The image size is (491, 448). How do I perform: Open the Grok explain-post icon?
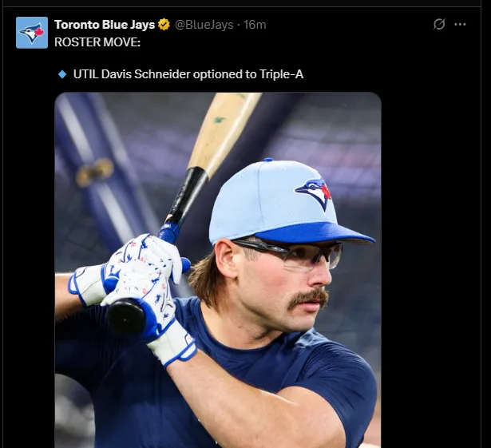coord(438,24)
